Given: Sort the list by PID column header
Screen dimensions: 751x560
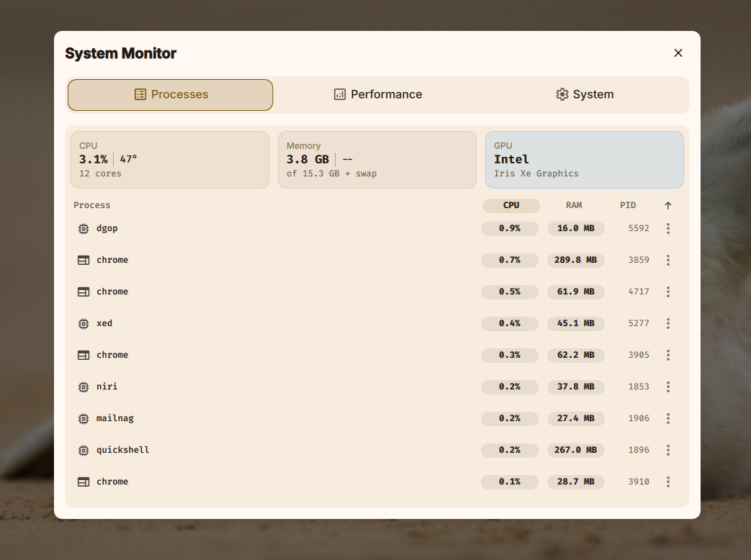Looking at the screenshot, I should (x=628, y=206).
